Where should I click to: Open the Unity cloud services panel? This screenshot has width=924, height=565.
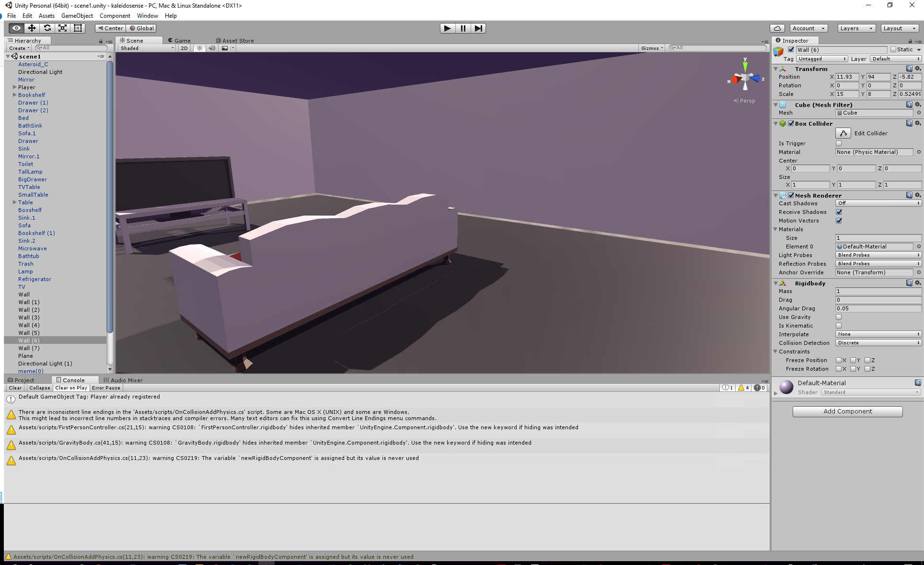click(777, 28)
